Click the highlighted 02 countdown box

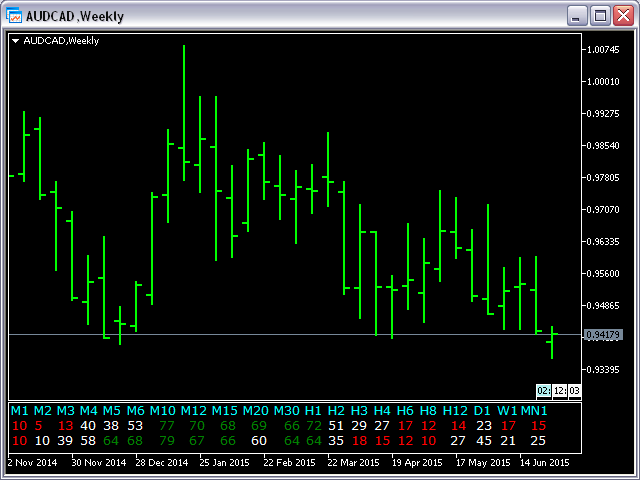click(x=544, y=391)
